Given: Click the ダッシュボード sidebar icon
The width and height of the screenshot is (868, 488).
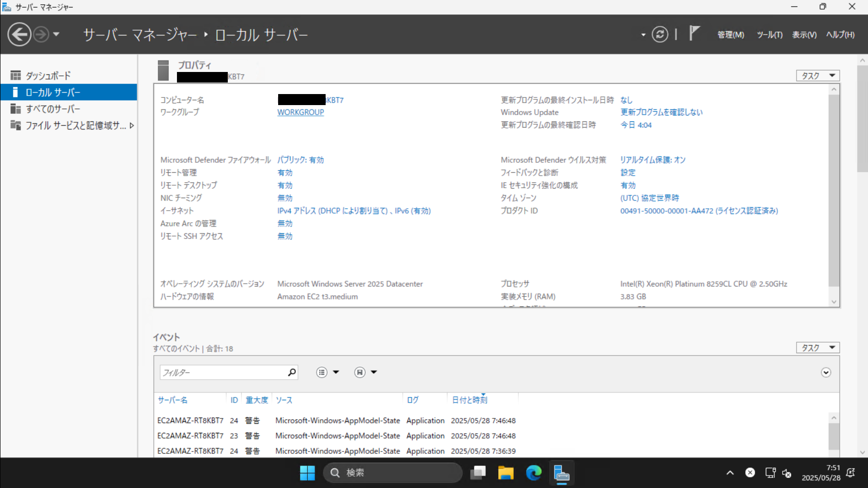Looking at the screenshot, I should (x=16, y=76).
